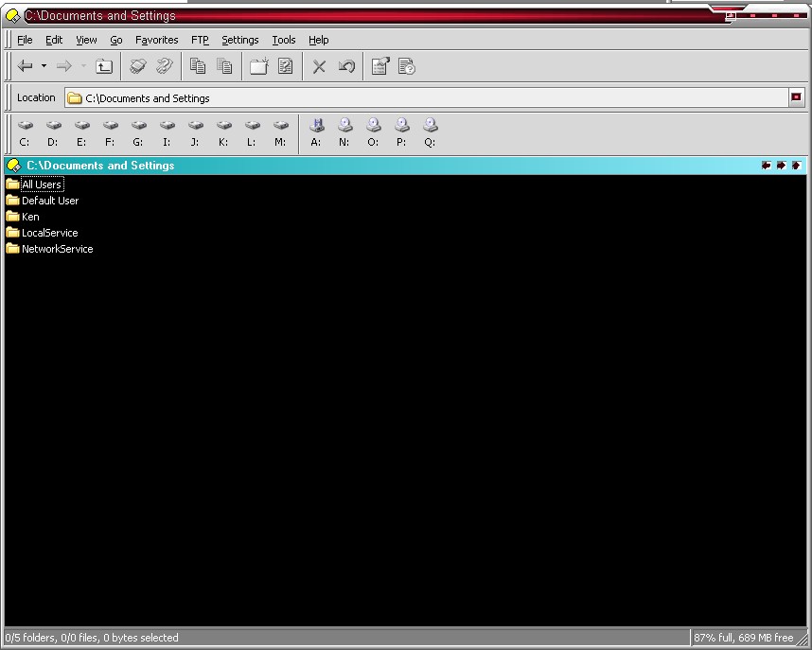Open the Go menu
This screenshot has height=650, width=812.
point(116,40)
